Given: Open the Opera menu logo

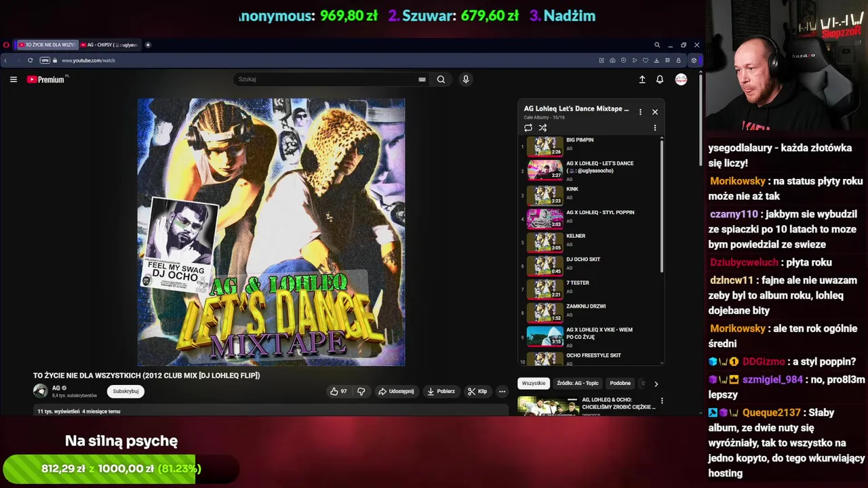Looking at the screenshot, I should point(6,45).
